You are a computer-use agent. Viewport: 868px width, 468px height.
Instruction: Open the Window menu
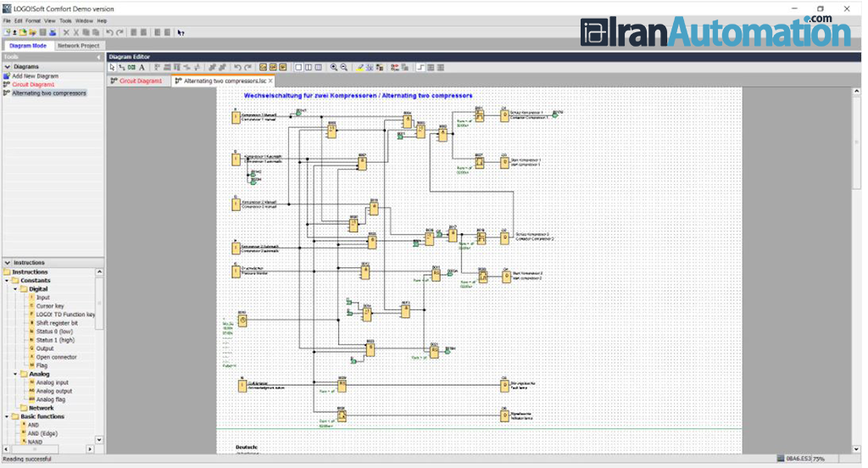point(84,21)
